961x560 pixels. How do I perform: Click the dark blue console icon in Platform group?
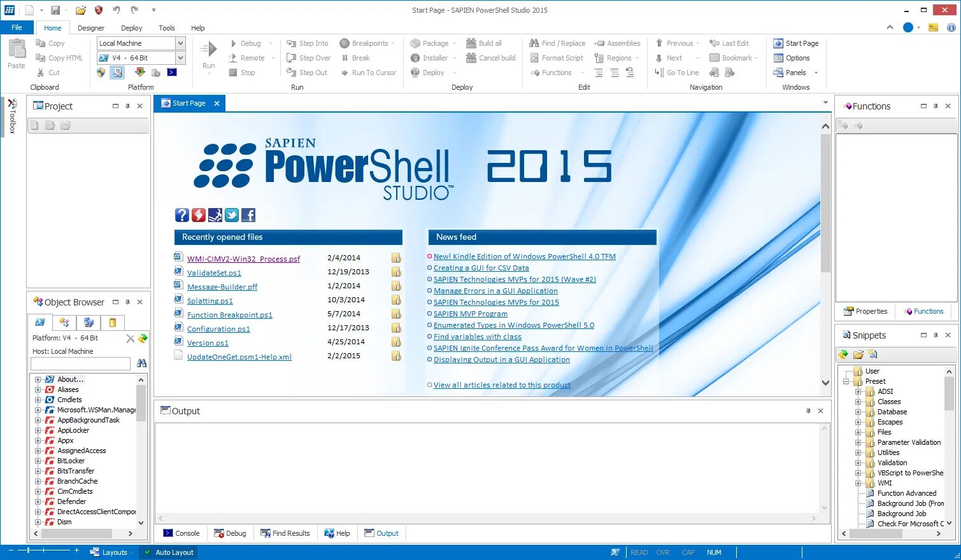point(172,73)
